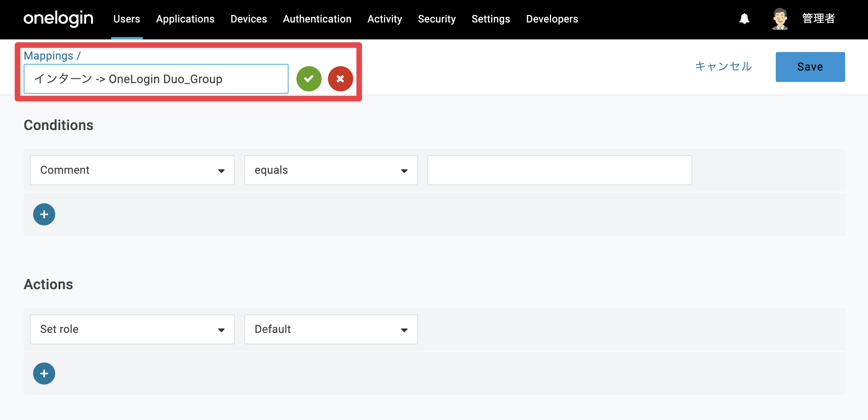Open the Settings menu
868x420 pixels.
[x=491, y=19]
